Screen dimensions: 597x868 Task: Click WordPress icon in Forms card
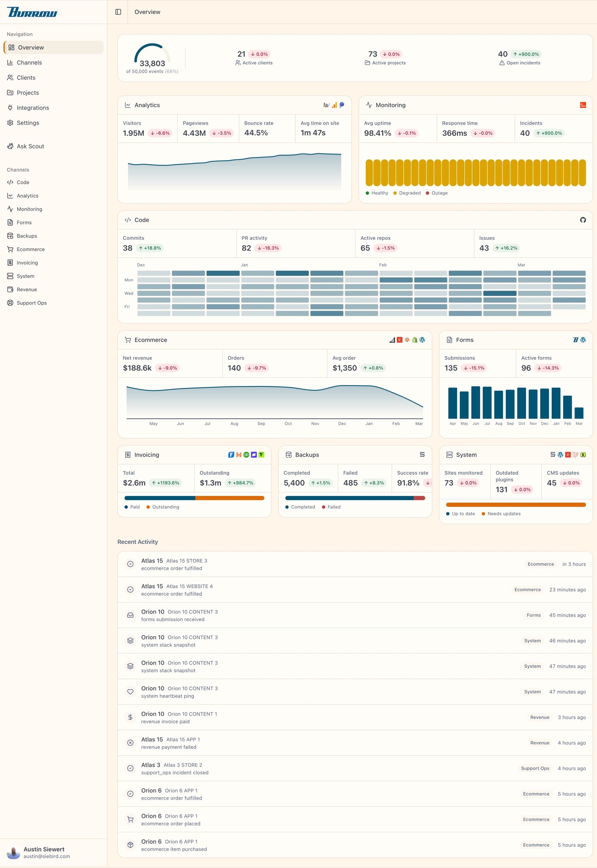pyautogui.click(x=583, y=340)
